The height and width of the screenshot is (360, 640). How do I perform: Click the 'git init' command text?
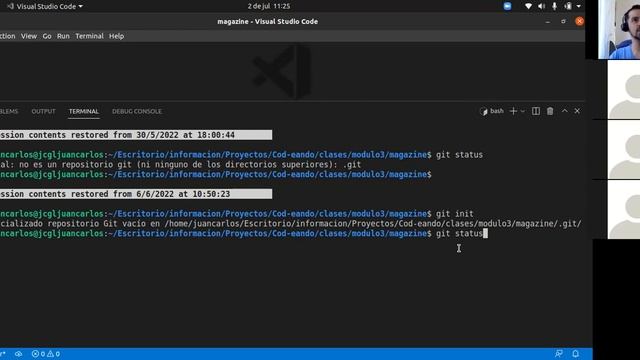coord(454,214)
